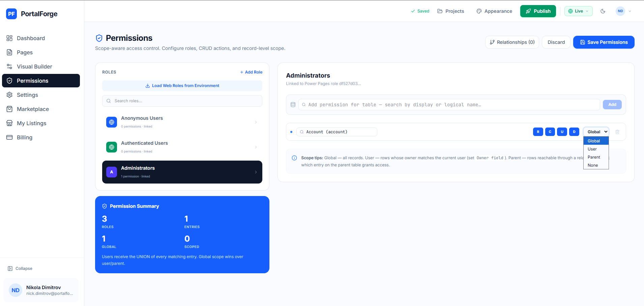This screenshot has width=644, height=306.
Task: Switch to the Pages section
Action: pos(25,52)
